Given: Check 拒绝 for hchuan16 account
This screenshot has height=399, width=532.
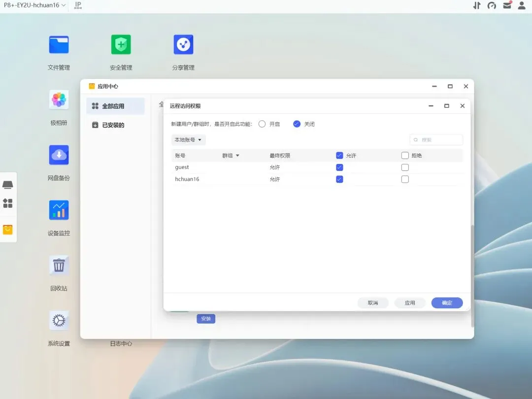Looking at the screenshot, I should tap(405, 179).
